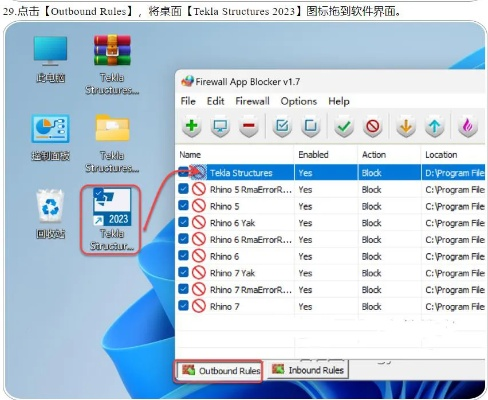Click the red minus Delete toolbar icon
The image size is (488, 400).
249,127
